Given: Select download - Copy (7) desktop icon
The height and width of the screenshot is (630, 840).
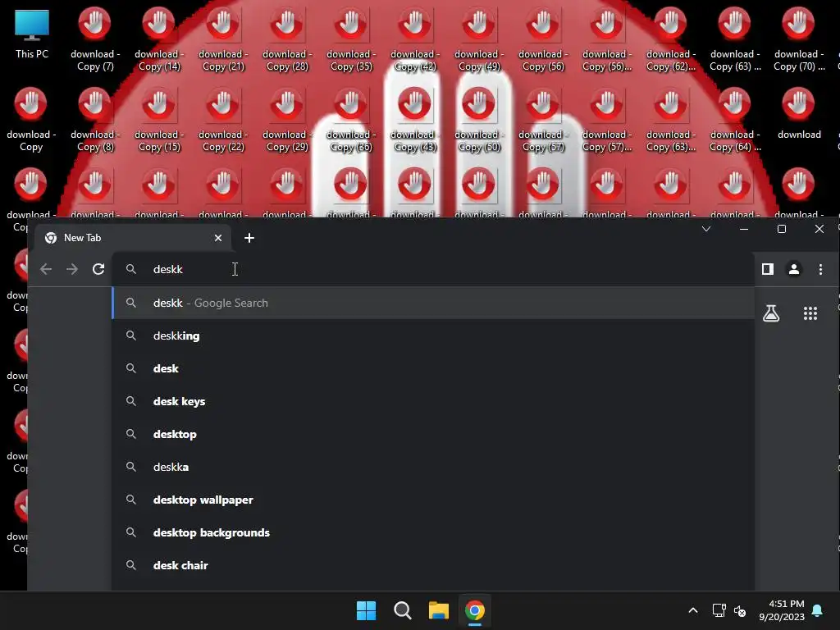Looking at the screenshot, I should point(95,39).
